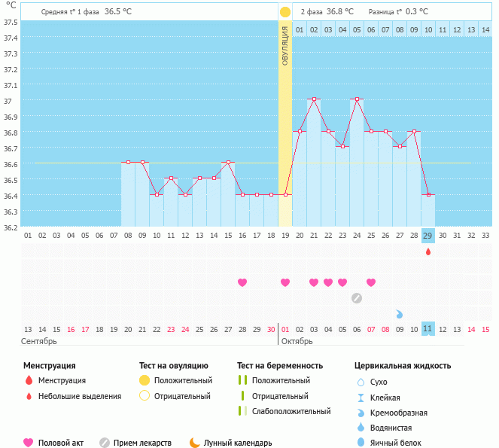499x448 pixels.
Task: Click the Клейкая cervical fluid icon
Action: [361, 398]
